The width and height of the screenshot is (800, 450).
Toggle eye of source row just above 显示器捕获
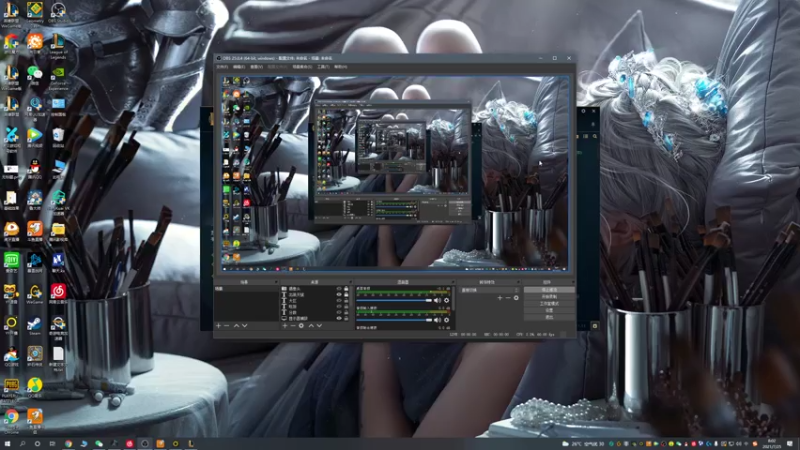tap(339, 312)
